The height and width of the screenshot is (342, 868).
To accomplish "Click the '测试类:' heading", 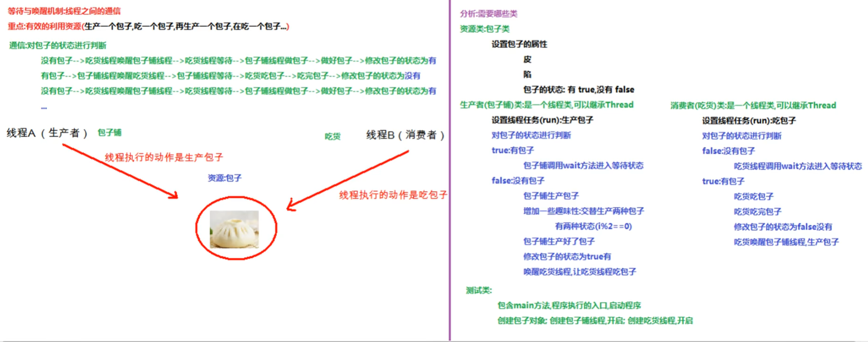I will (479, 291).
